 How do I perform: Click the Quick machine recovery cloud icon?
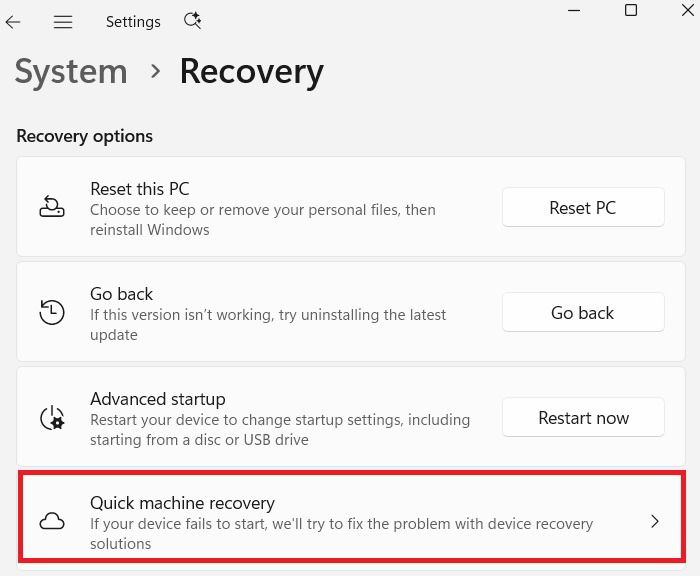pos(52,522)
